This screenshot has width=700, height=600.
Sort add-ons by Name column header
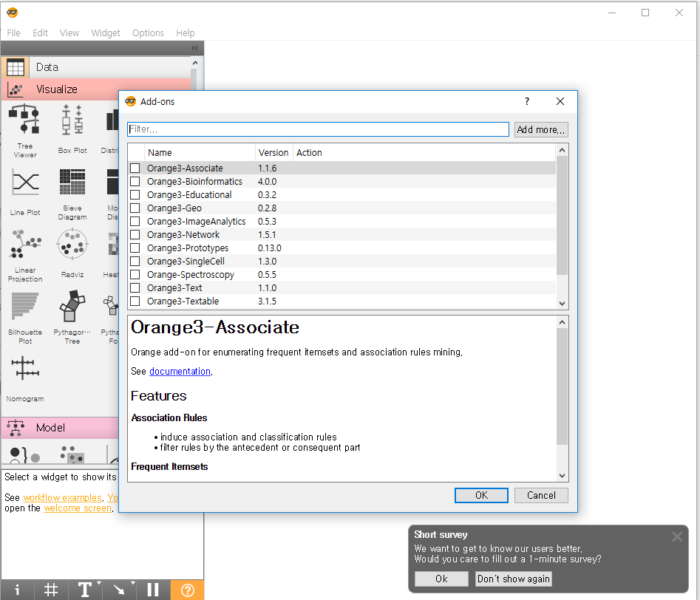point(200,153)
